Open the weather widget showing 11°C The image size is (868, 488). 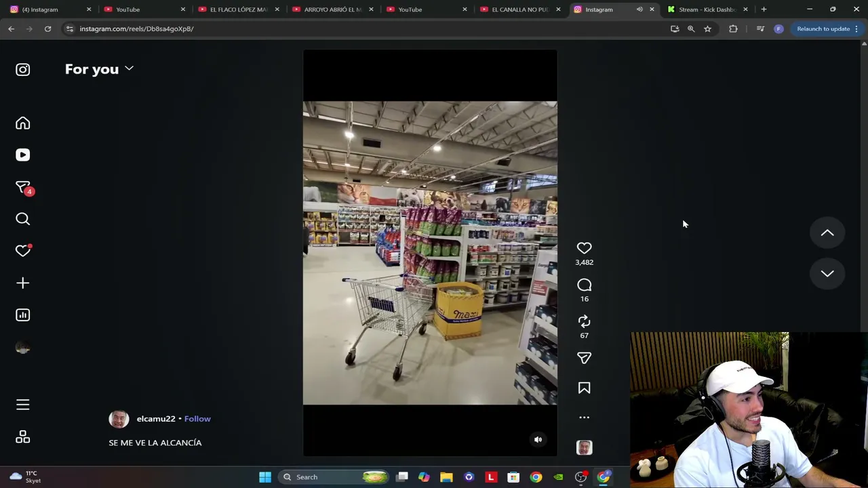coord(26,477)
